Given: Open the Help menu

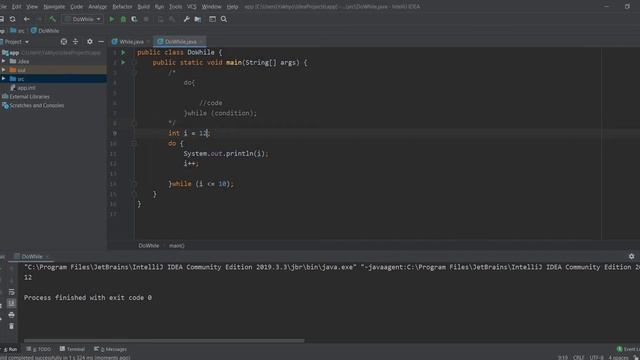Looking at the screenshot, I should (232, 7).
